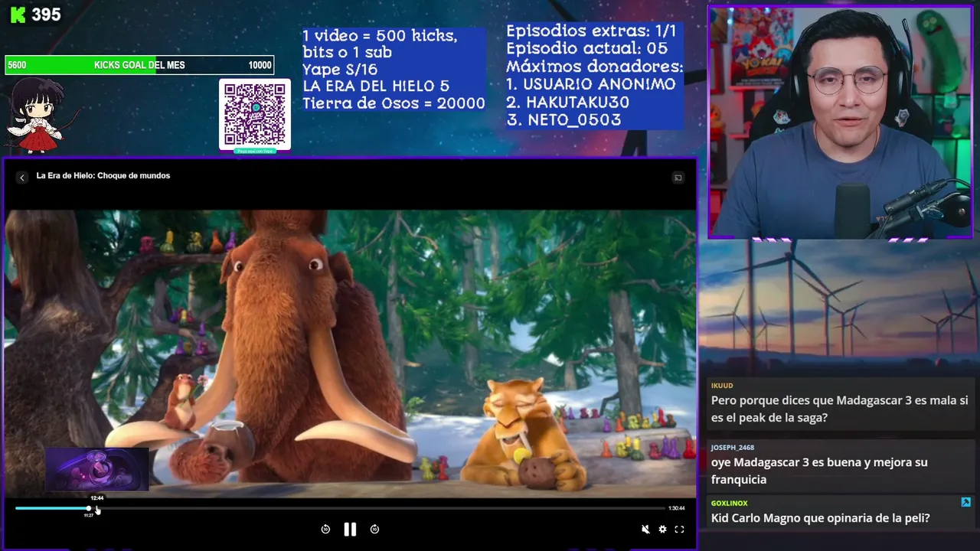
Task: Click the 'Yape S/16' overlay text
Action: (340, 70)
